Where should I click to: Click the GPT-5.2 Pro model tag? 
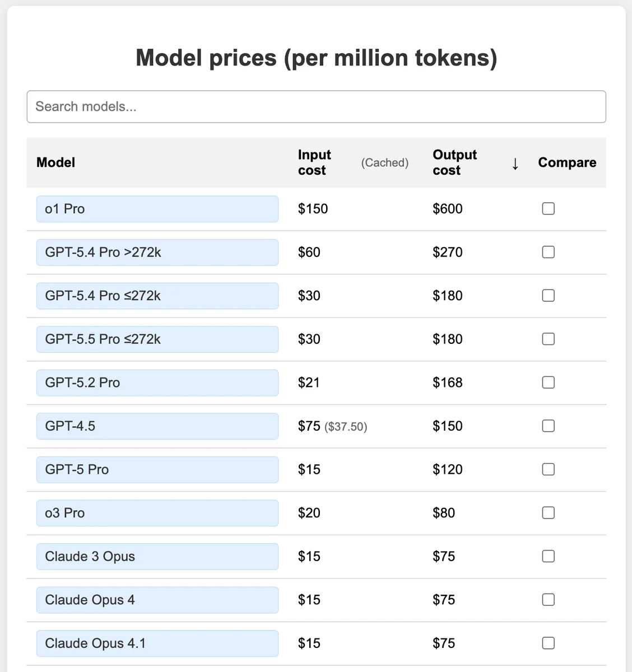tap(157, 382)
